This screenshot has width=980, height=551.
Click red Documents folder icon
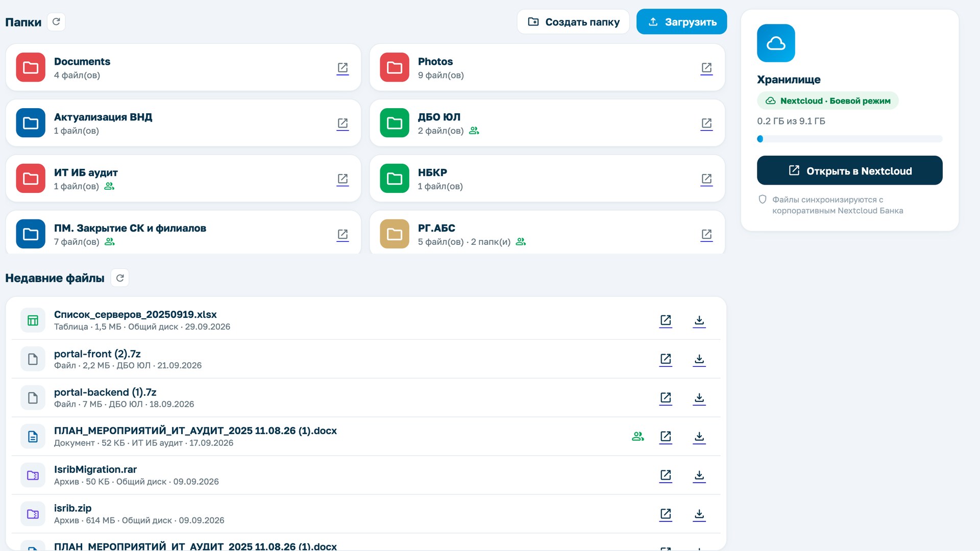tap(31, 67)
